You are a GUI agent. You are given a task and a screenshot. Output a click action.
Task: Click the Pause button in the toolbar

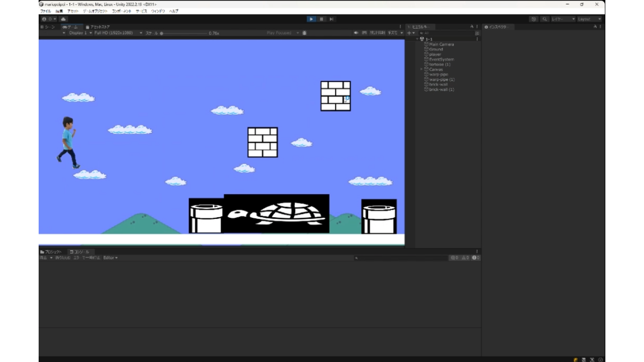pos(321,19)
